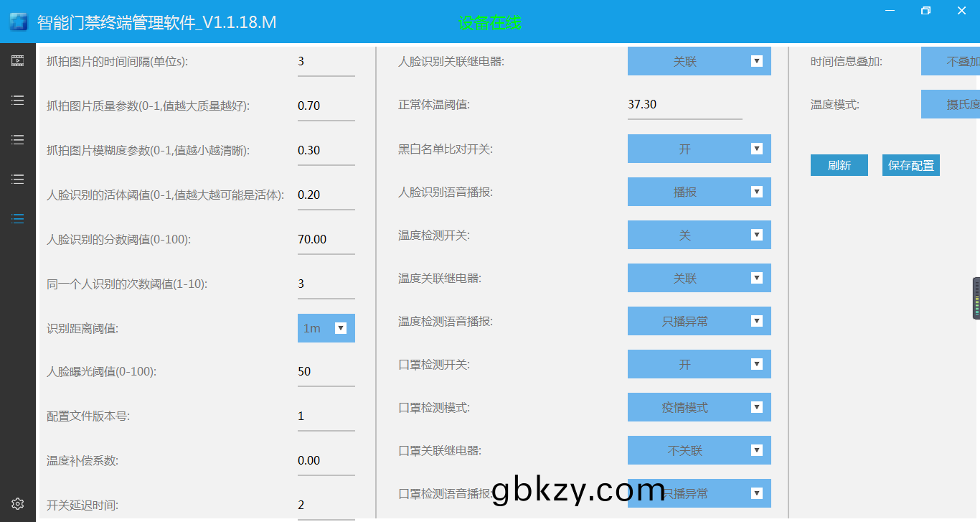This screenshot has width=980, height=522.
Task: Open the 温度模式 dropdown showing 摄氏度
Action: pos(950,105)
